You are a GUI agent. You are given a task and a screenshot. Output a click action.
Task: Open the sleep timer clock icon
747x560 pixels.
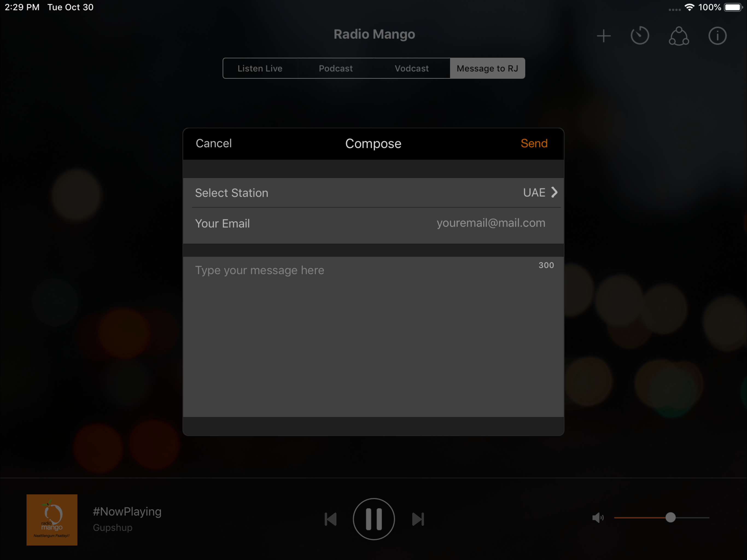[x=640, y=36]
